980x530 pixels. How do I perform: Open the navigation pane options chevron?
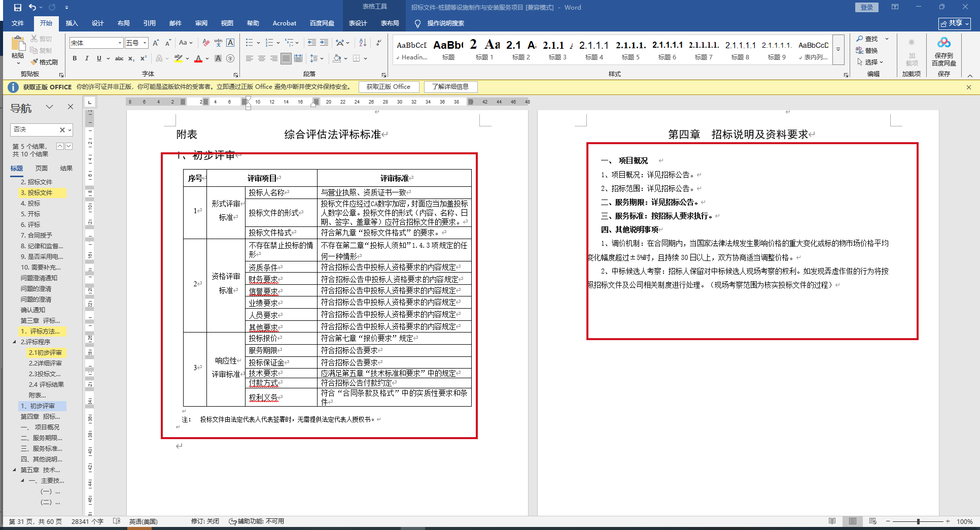point(49,107)
